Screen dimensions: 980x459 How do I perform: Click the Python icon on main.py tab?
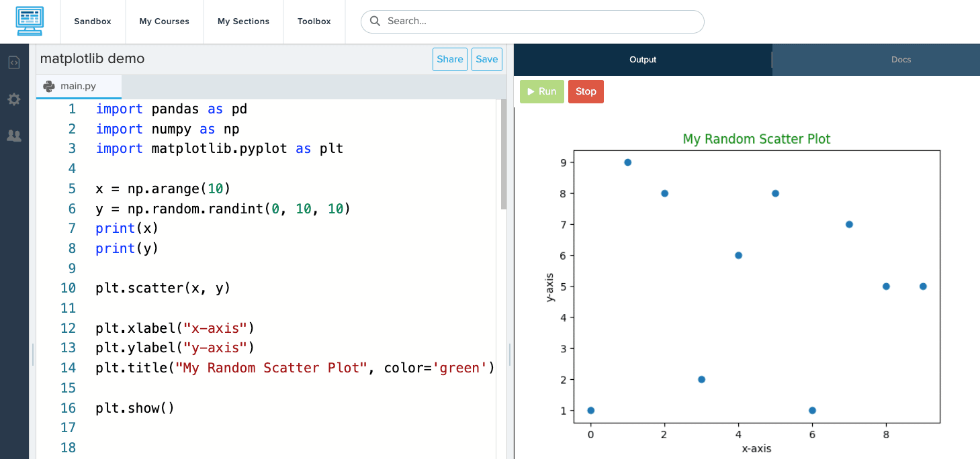click(x=49, y=86)
